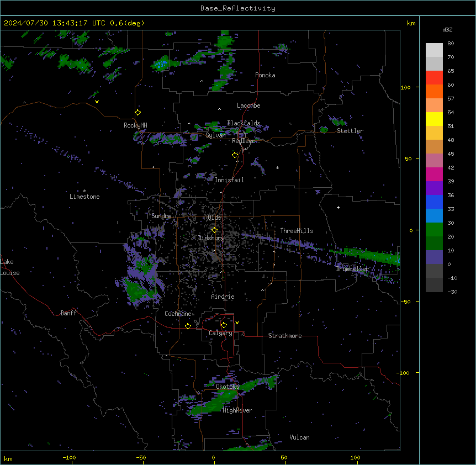
Task: Pick the royal blue 33 dBZ legend swatch
Action: pos(434,202)
